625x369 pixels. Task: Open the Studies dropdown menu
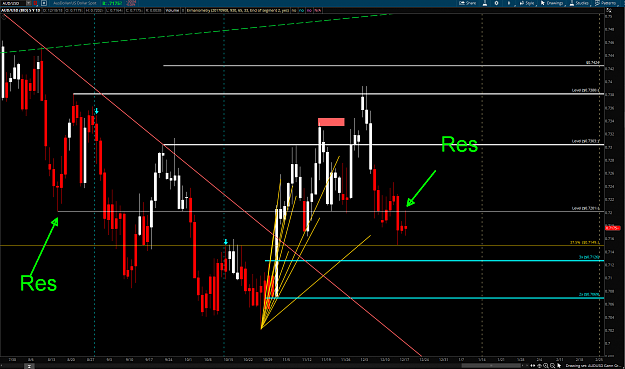click(x=580, y=3)
